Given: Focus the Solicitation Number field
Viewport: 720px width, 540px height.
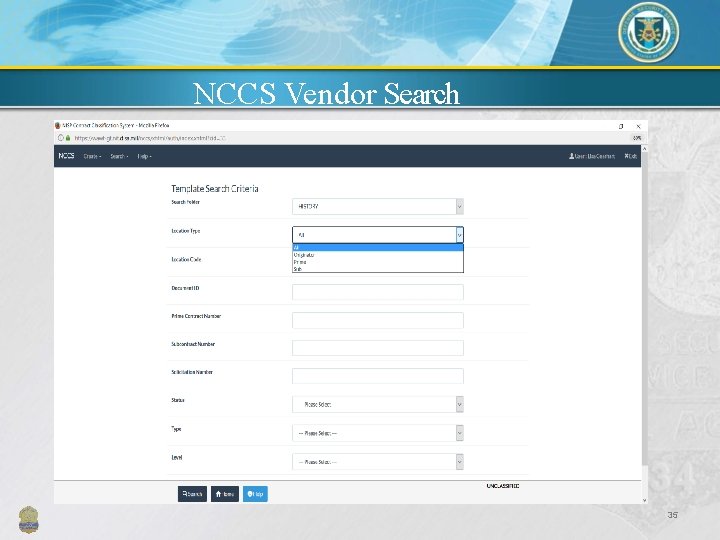Looking at the screenshot, I should [378, 376].
